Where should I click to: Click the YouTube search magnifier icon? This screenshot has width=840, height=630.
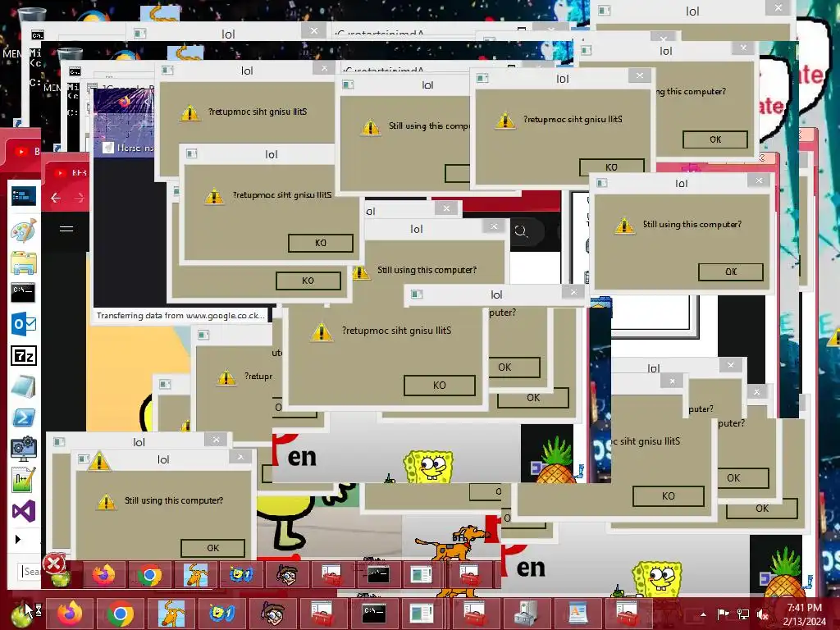(521, 231)
